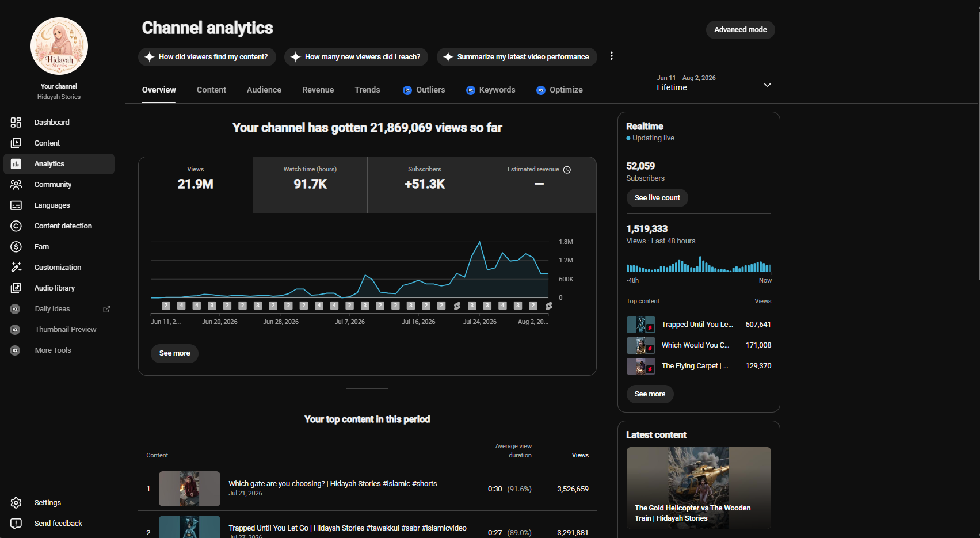Select the Watch time (hours) metric card
980x538 pixels.
[310, 185]
